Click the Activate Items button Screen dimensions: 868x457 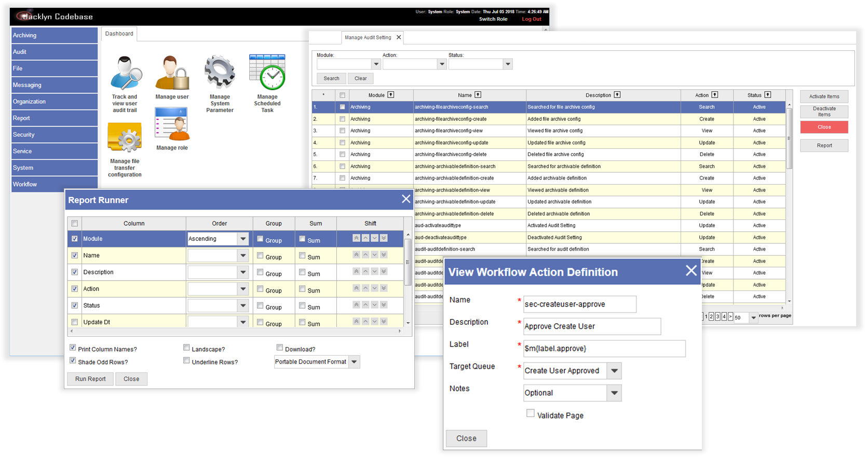tap(824, 96)
